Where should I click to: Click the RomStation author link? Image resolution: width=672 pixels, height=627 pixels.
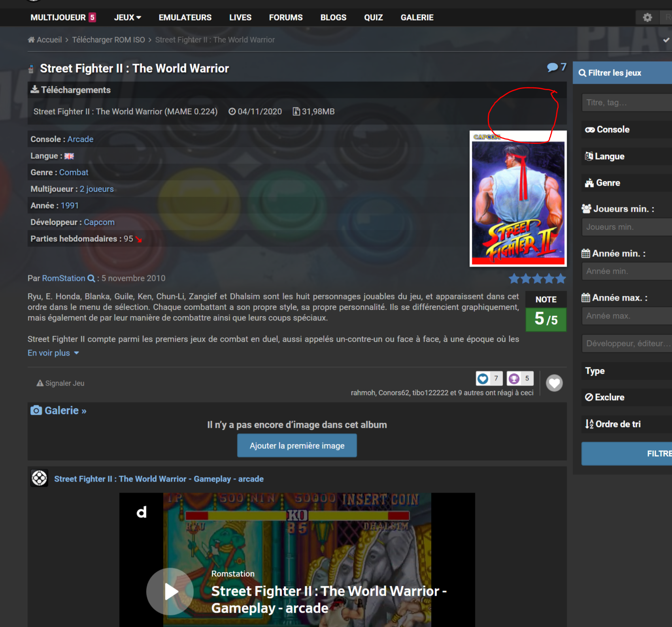(x=63, y=278)
